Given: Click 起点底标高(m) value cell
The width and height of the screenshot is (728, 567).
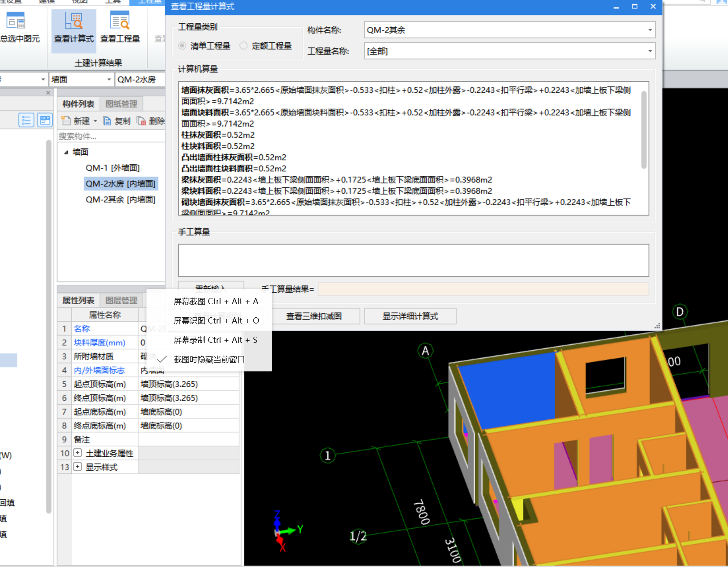Looking at the screenshot, I should pos(189,412).
